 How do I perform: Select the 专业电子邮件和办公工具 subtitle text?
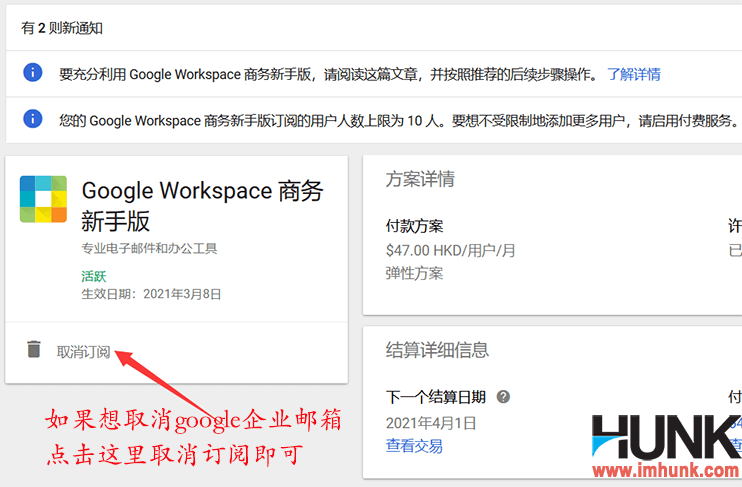(149, 248)
